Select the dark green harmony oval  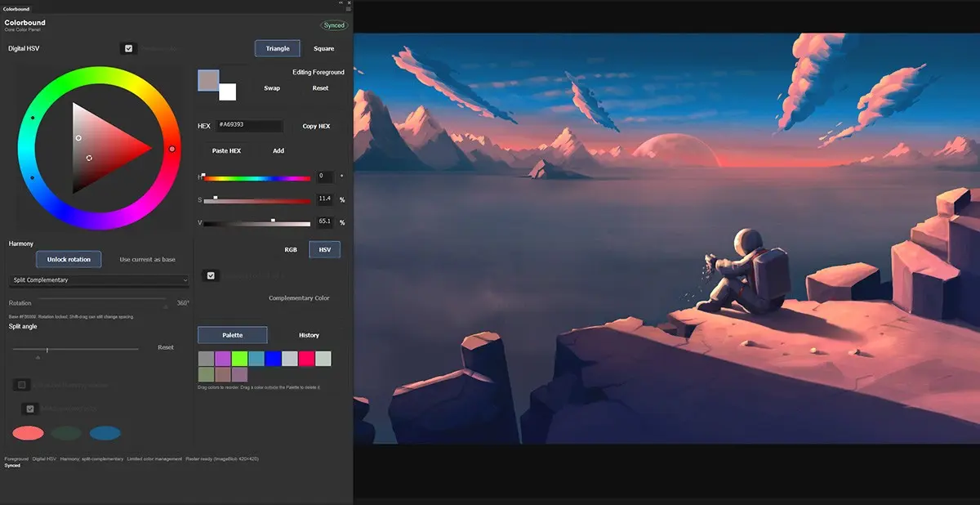[66, 433]
